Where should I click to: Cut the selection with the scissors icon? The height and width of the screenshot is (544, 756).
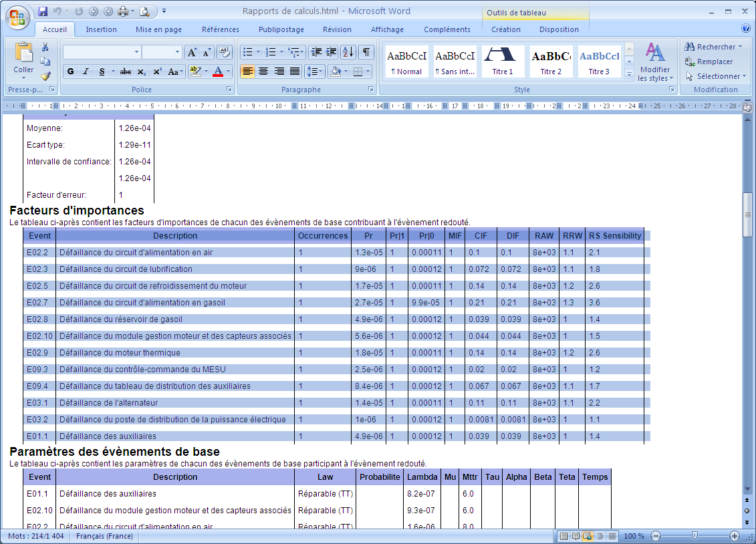[45, 47]
